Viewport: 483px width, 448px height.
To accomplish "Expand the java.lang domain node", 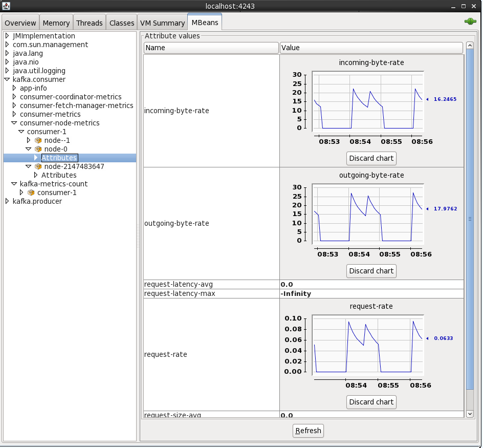I will tap(7, 53).
